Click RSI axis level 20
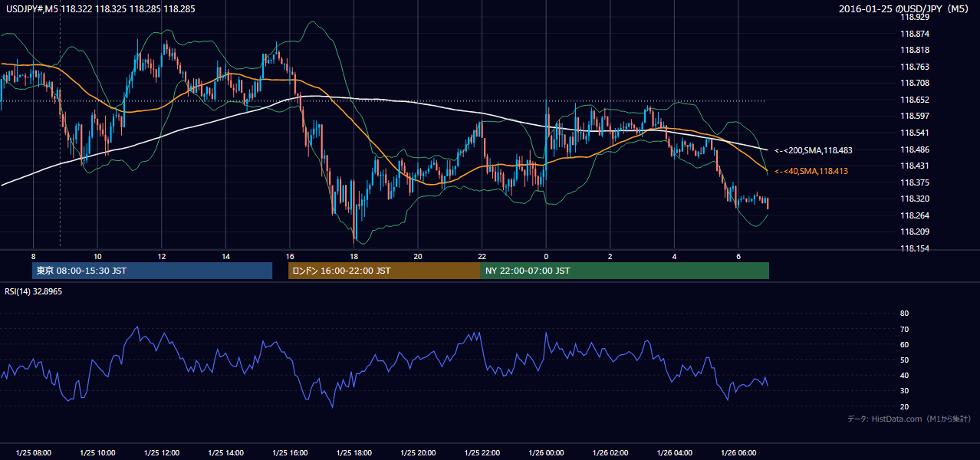 pyautogui.click(x=904, y=406)
